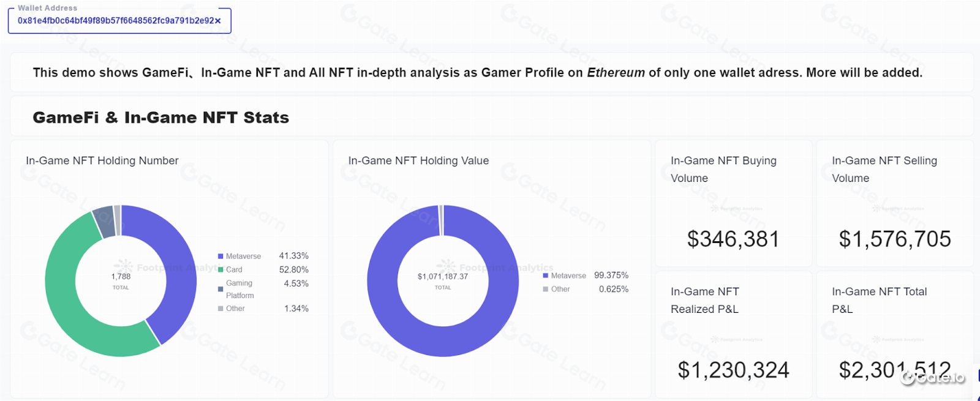The height and width of the screenshot is (401, 980).
Task: Open the In-Game NFT Buying Volume $346,381 card
Action: [x=733, y=239]
